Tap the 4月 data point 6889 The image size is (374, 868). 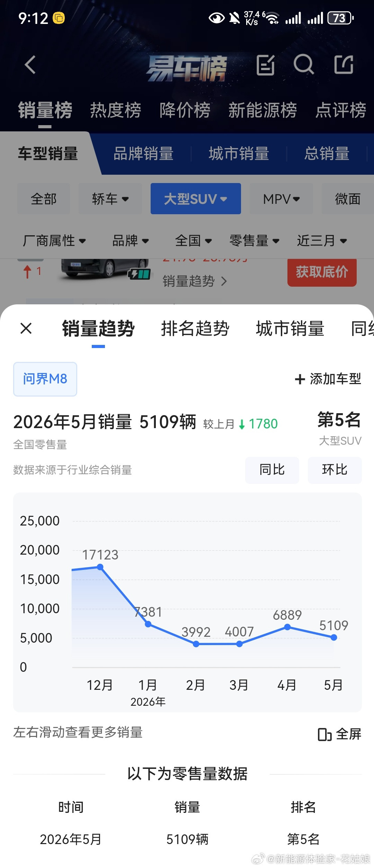pyautogui.click(x=287, y=627)
